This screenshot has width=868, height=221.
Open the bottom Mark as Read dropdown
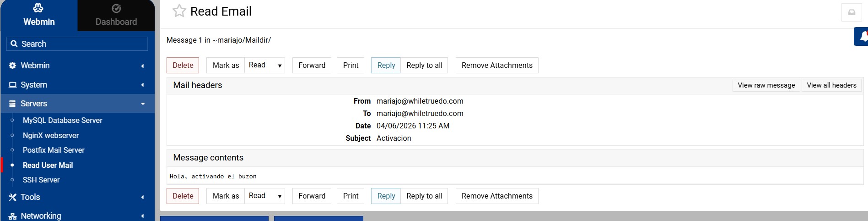264,196
